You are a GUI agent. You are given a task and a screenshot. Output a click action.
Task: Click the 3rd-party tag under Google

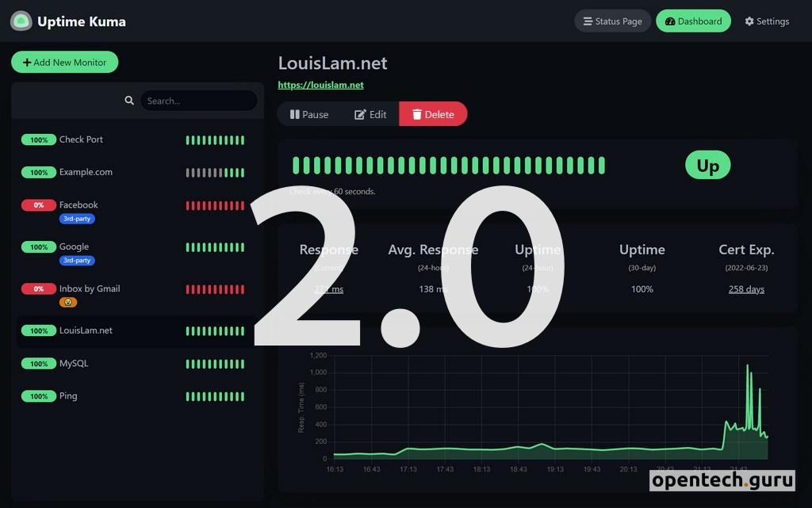pyautogui.click(x=77, y=260)
